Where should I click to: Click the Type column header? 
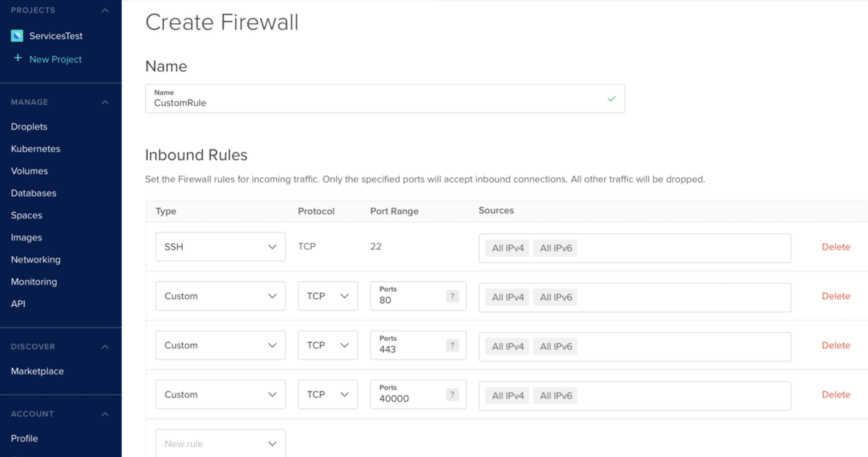(x=166, y=211)
